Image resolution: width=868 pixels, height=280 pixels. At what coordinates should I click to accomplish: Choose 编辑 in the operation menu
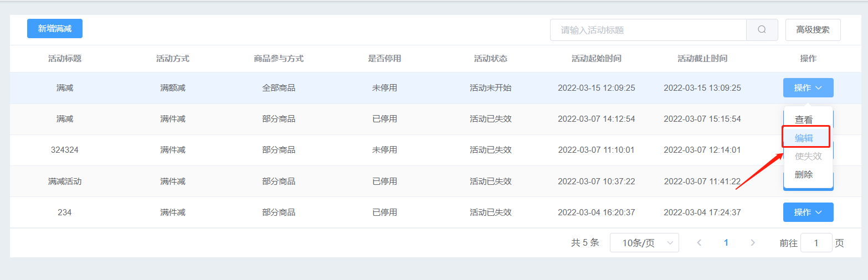pos(804,138)
